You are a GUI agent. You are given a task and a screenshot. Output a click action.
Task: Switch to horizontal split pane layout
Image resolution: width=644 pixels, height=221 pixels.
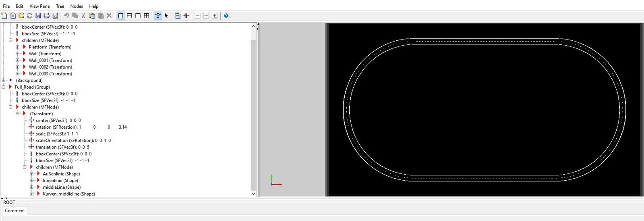coord(129,16)
